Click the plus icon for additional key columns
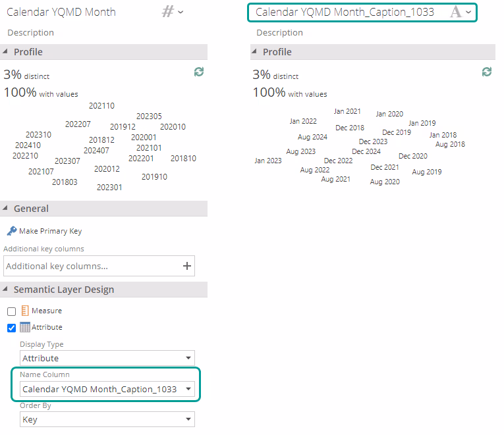This screenshot has height=435, width=504. click(187, 266)
